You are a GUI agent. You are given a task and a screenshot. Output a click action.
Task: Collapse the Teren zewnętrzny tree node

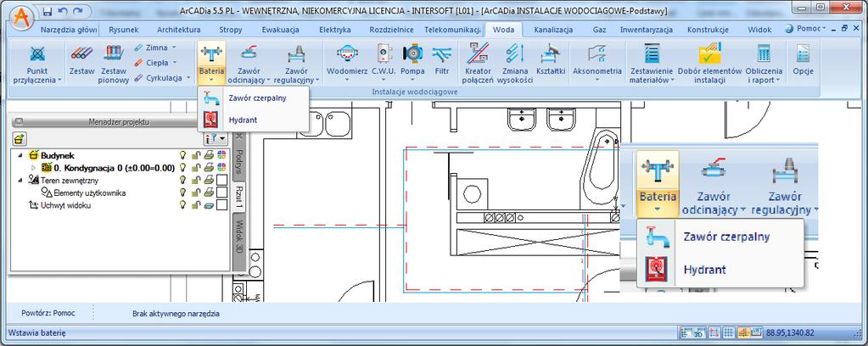tap(21, 180)
